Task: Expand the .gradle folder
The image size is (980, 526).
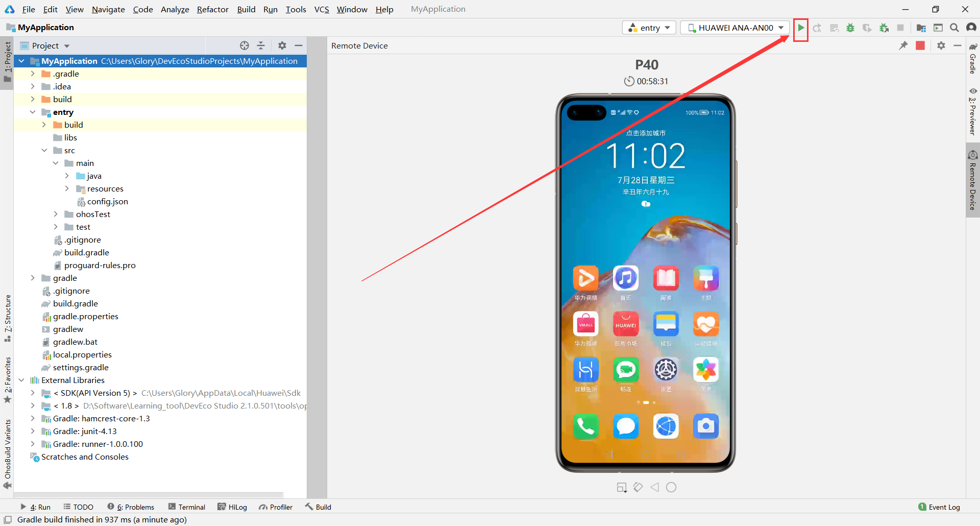Action: click(33, 74)
